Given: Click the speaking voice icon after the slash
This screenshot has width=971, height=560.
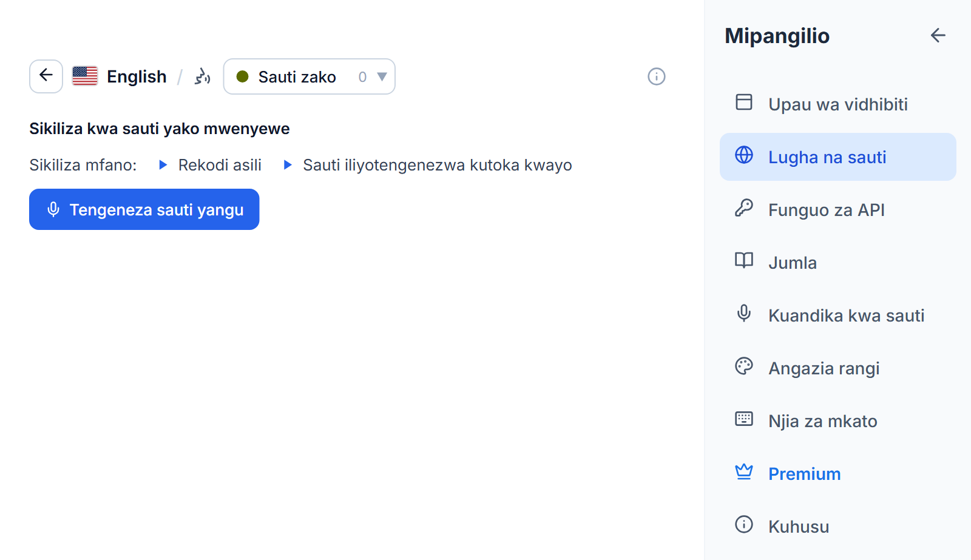Looking at the screenshot, I should coord(202,76).
